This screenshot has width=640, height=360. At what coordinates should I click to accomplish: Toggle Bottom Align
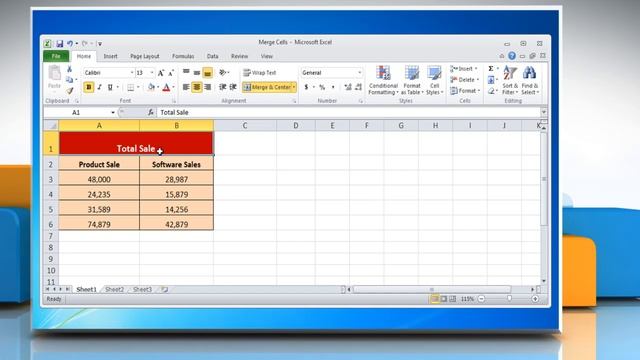tap(207, 73)
